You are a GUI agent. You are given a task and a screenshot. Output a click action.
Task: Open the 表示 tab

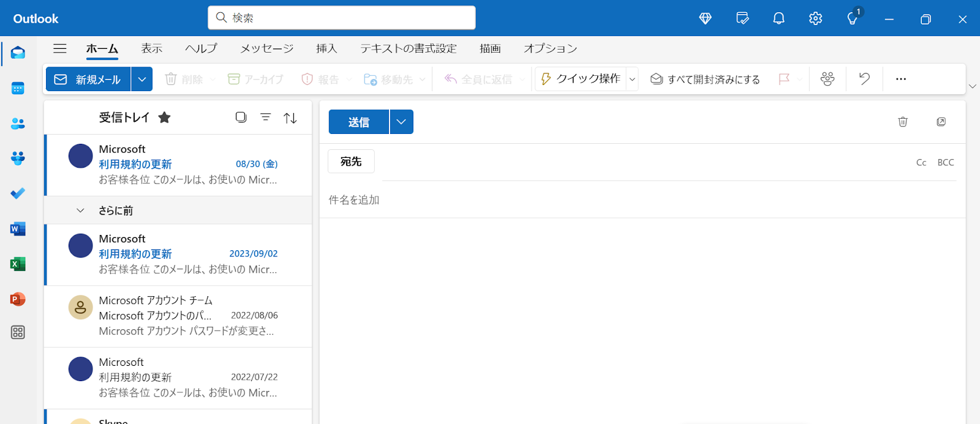pyautogui.click(x=152, y=48)
